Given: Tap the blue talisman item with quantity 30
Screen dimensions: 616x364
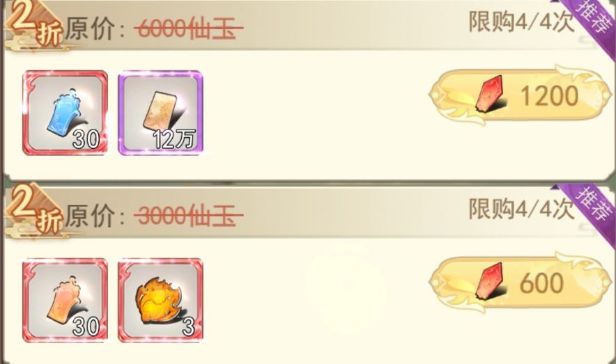Looking at the screenshot, I should [65, 113].
